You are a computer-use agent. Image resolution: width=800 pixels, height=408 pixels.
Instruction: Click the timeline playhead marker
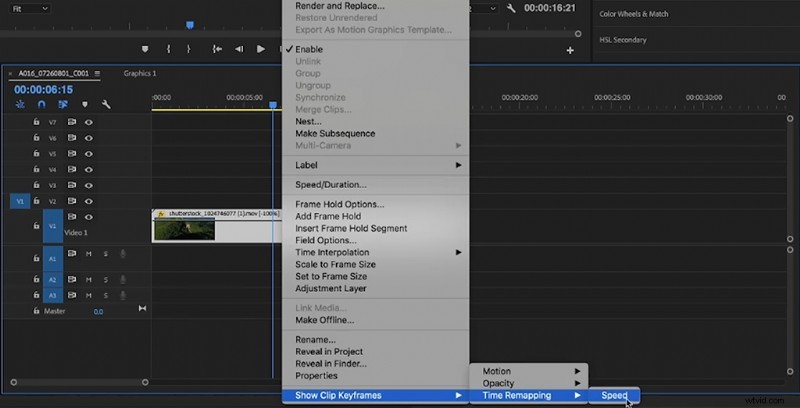pyautogui.click(x=273, y=105)
